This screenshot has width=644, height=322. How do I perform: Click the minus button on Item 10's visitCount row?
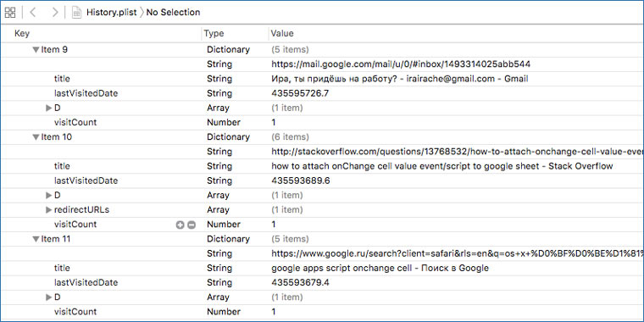point(192,225)
